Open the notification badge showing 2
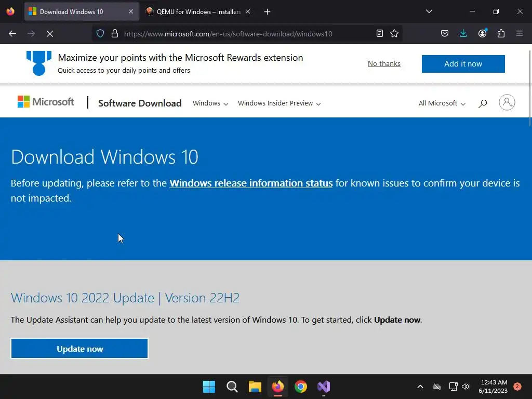 point(517,387)
